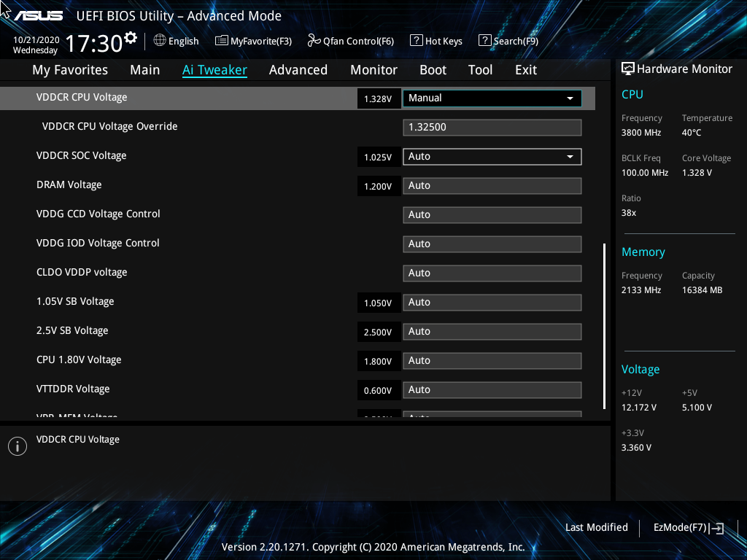Click VDDG IOD Voltage Control field
This screenshot has width=747, height=560.
tap(492, 244)
